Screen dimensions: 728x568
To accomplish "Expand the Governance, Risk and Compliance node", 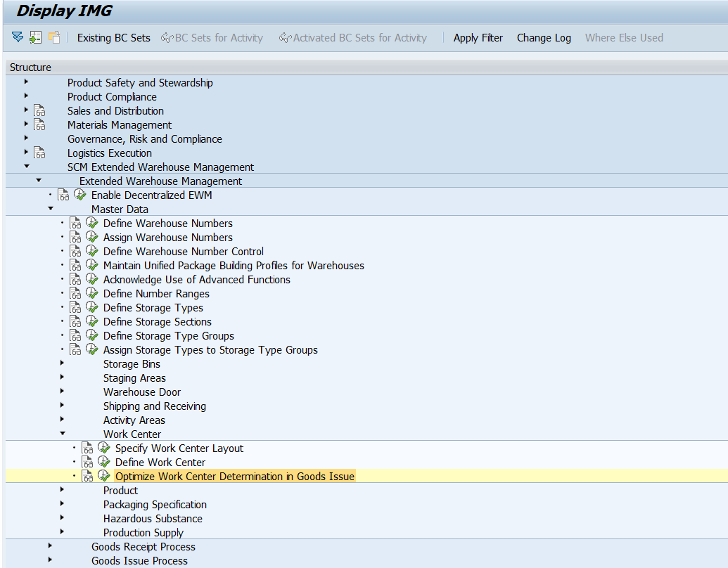I will (26, 138).
